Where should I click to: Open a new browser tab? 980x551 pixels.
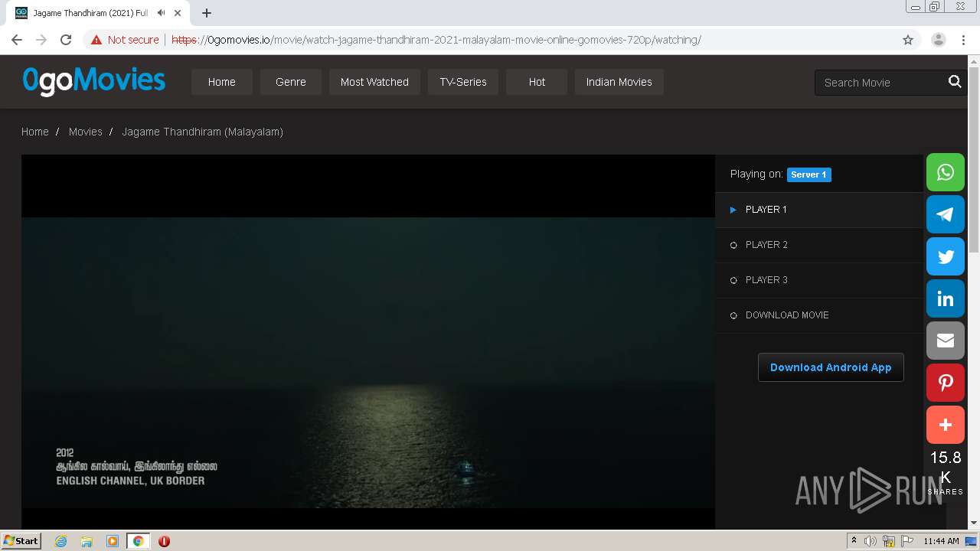tap(207, 13)
